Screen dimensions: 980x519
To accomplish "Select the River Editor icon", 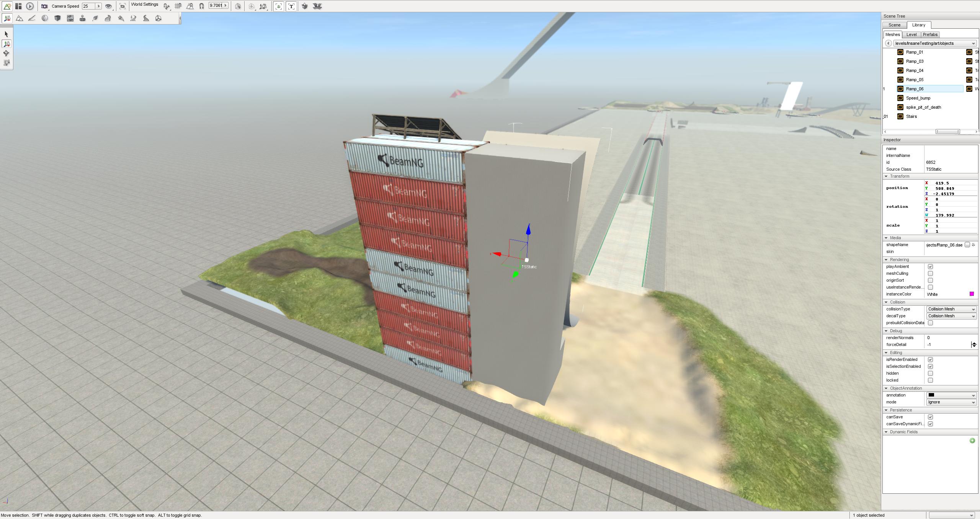I will 133,18.
